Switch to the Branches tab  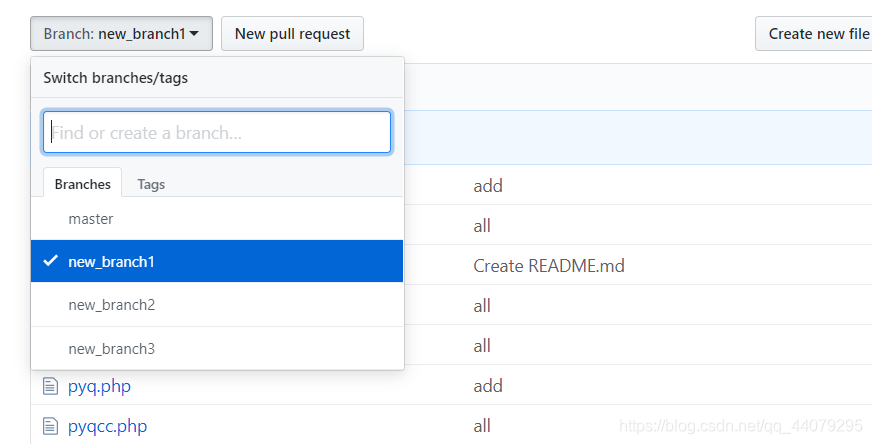point(82,184)
